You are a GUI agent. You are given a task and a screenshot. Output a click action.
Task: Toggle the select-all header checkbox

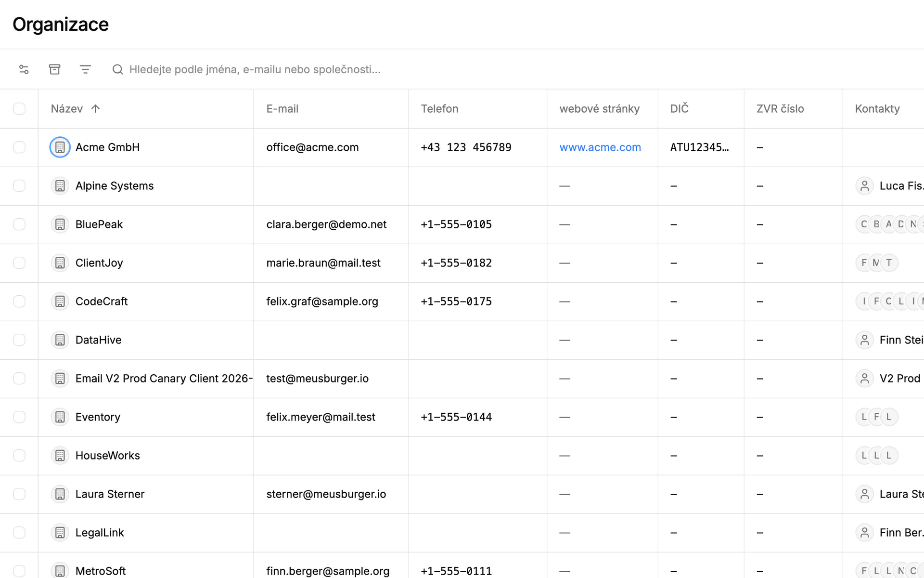[19, 109]
